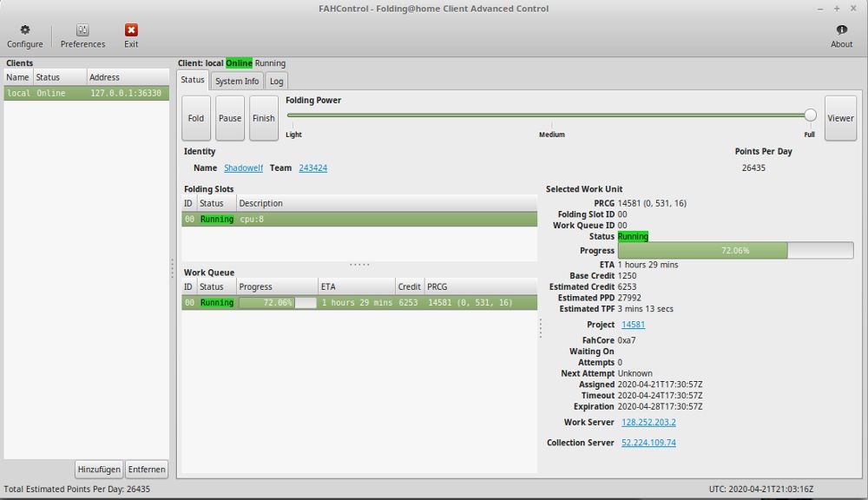The height and width of the screenshot is (500, 868).
Task: Click Work Queue Progress column header
Action: (278, 286)
